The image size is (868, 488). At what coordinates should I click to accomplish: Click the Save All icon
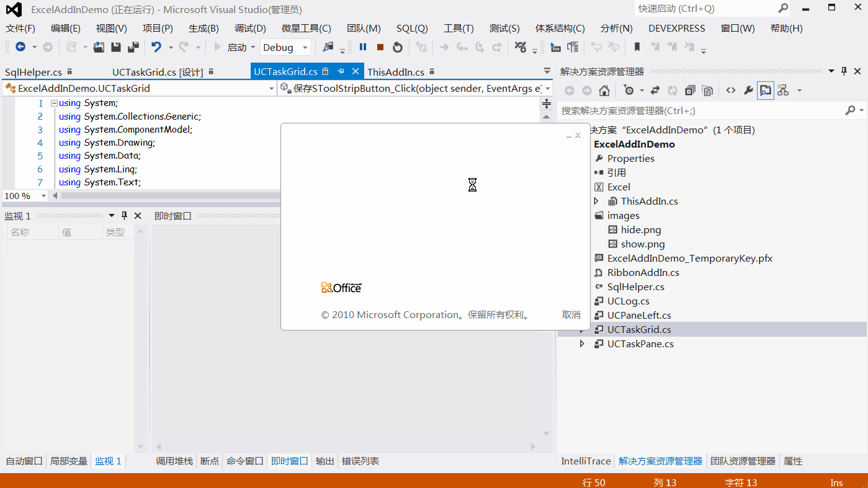[133, 47]
